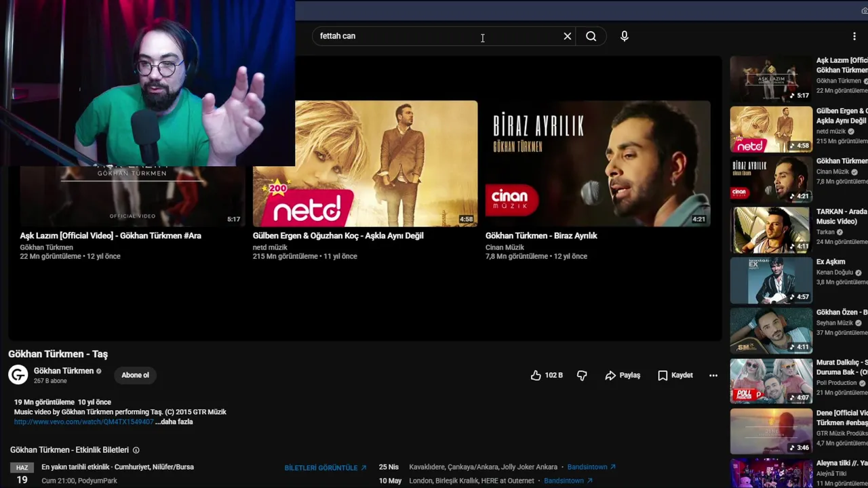Click 'Gökhan Türkmen - Etkinlik Biletleri' heading
This screenshot has height=488, width=868.
click(x=69, y=450)
